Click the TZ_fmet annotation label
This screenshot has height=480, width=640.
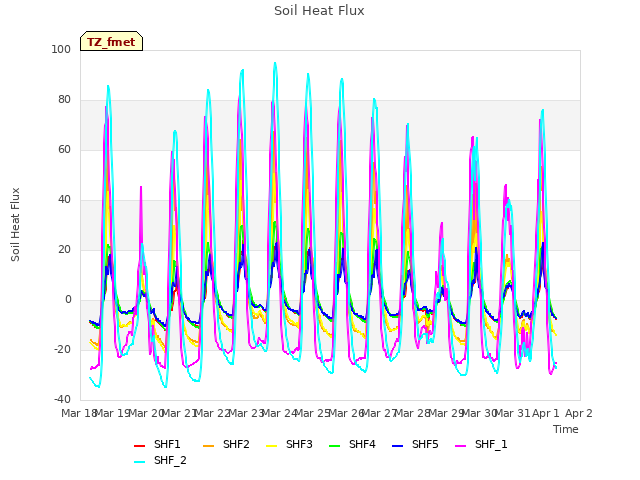point(111,42)
